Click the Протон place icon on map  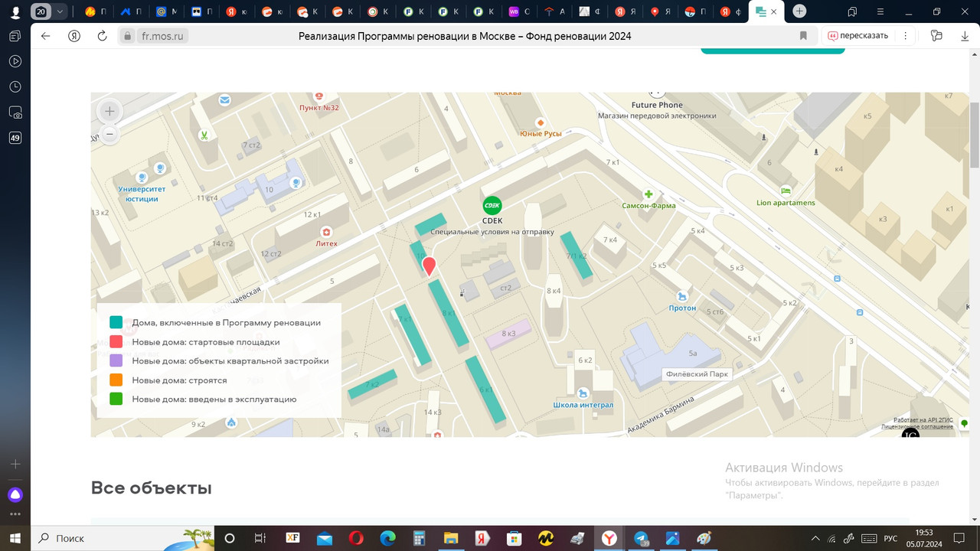click(681, 296)
